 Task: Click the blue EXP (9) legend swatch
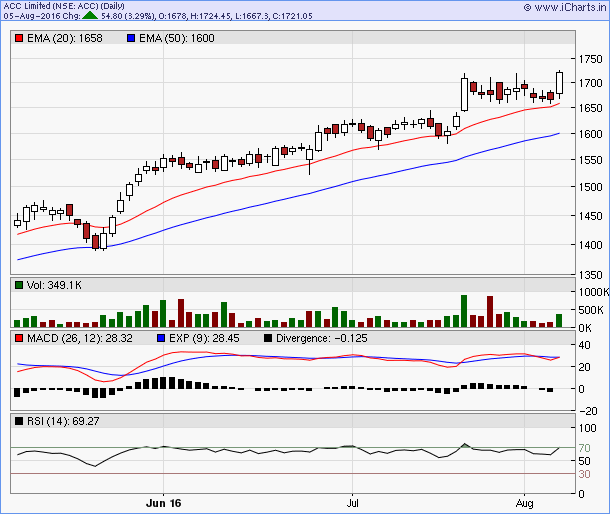(161, 338)
